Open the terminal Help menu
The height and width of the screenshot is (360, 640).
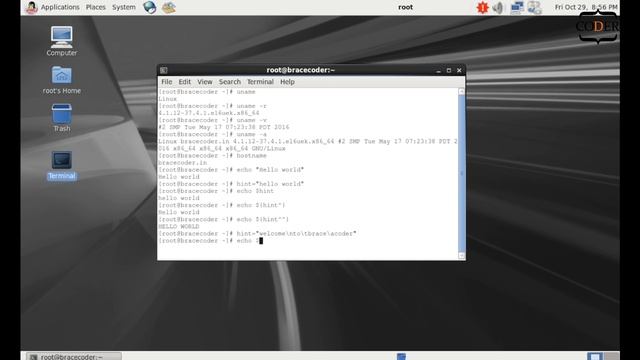(287, 82)
